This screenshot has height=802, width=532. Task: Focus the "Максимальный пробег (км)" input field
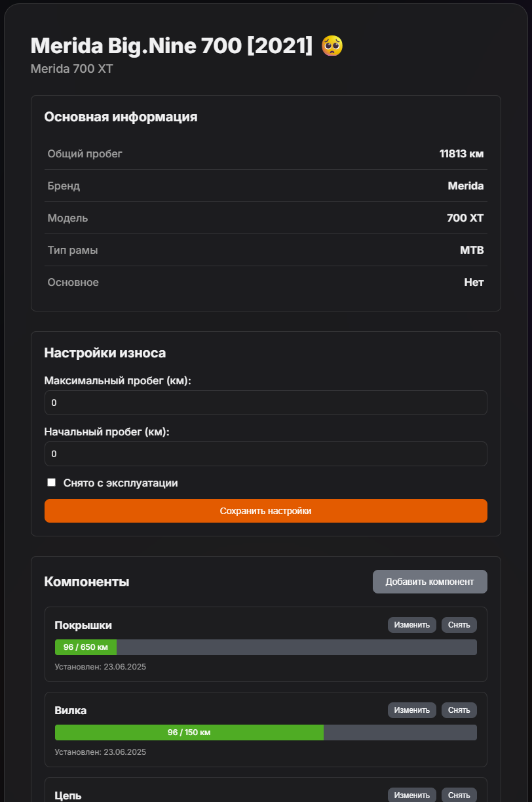[x=265, y=403]
